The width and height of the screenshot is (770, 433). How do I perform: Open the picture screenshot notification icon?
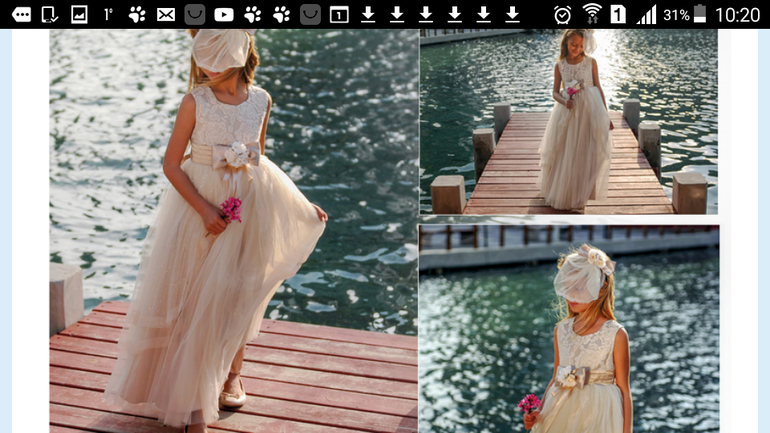point(79,14)
